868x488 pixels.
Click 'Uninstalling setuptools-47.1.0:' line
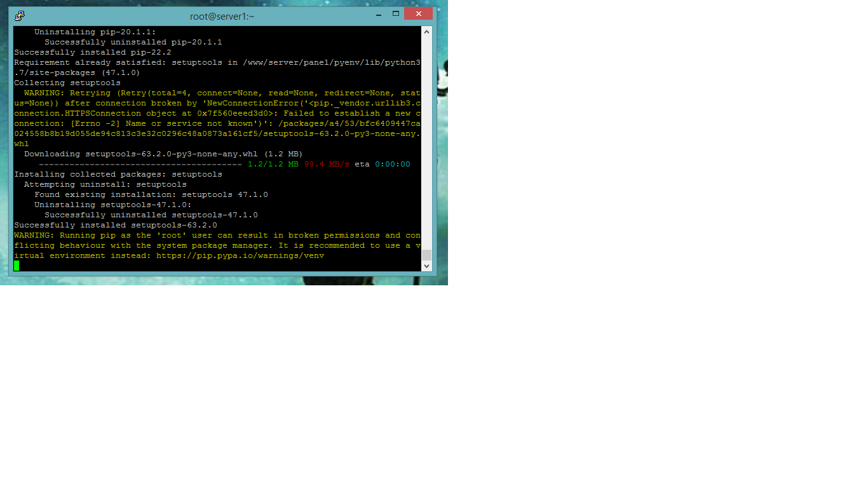pos(113,205)
